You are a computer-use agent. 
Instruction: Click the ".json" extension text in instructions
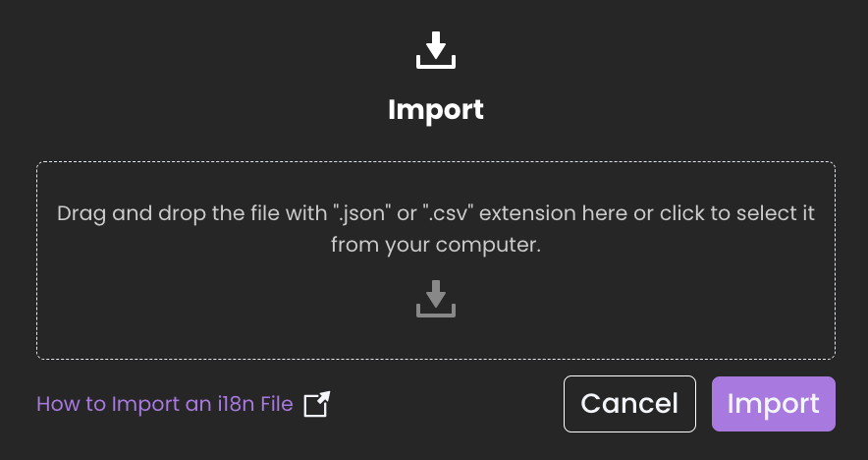pos(359,213)
